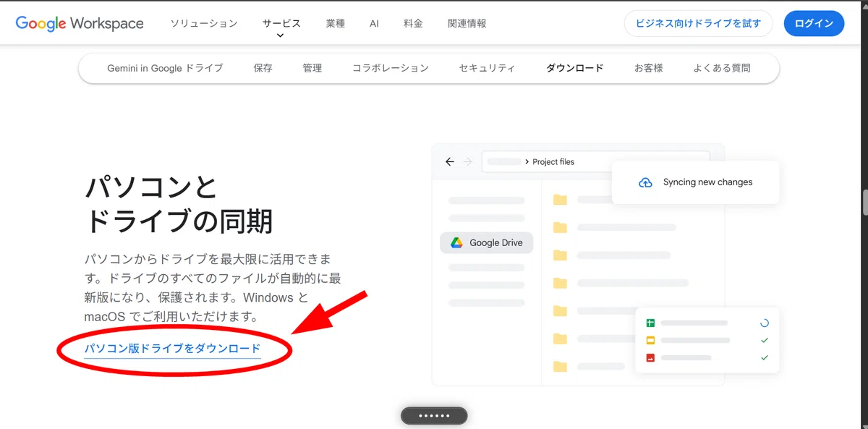
Task: Click the Syncing new changes text
Action: (x=708, y=182)
